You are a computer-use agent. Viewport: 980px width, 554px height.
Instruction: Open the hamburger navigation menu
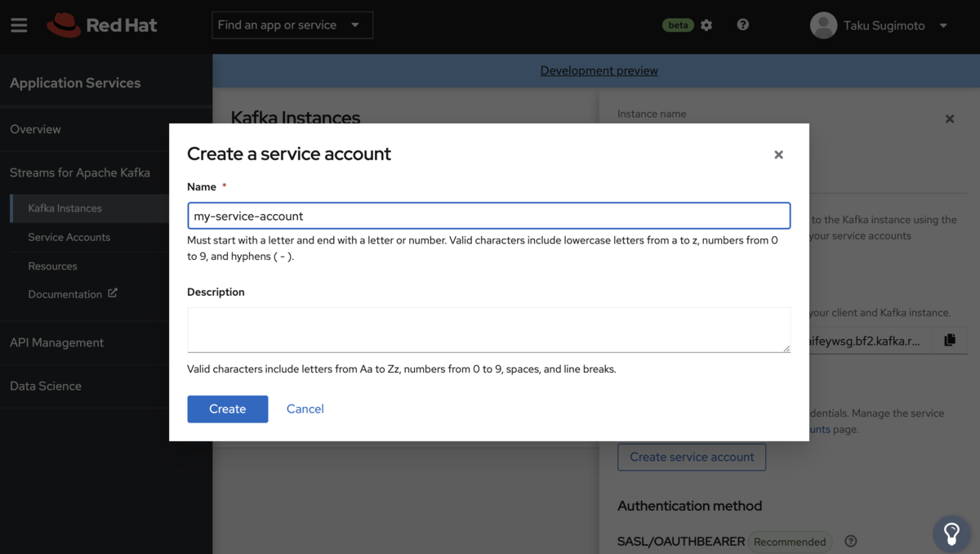(x=19, y=25)
